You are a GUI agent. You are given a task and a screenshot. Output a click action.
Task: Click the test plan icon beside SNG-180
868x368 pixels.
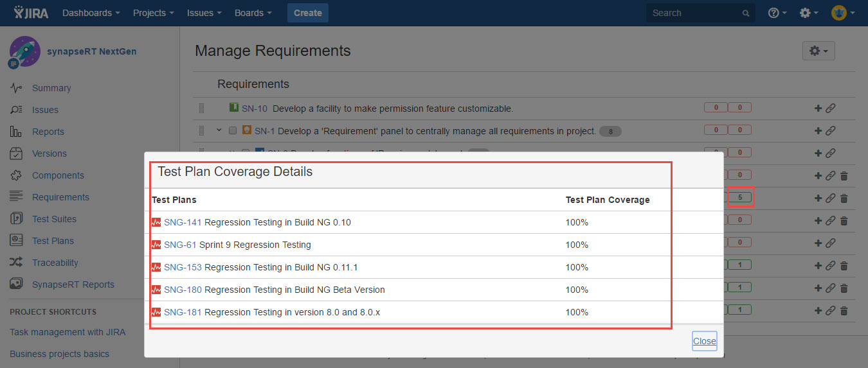pyautogui.click(x=156, y=290)
